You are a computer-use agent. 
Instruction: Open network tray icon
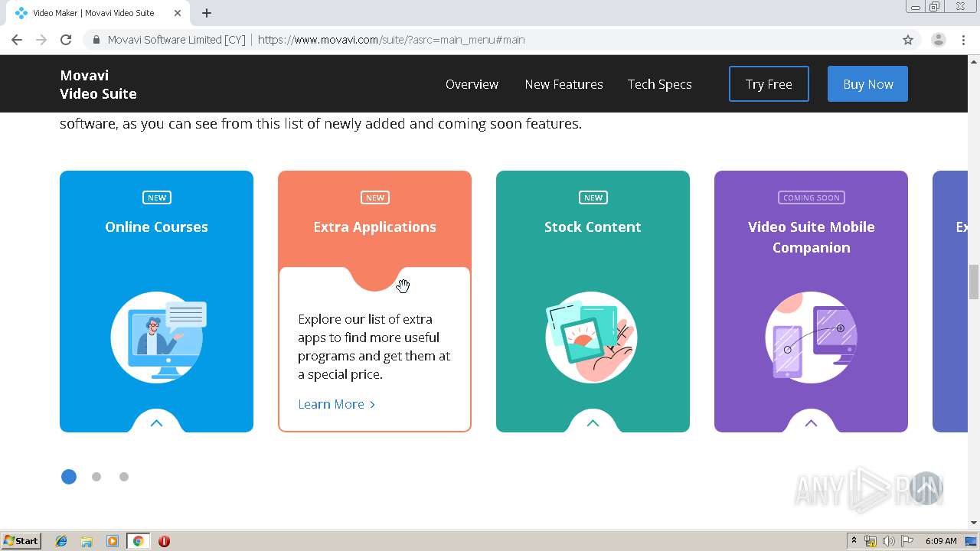coord(871,541)
